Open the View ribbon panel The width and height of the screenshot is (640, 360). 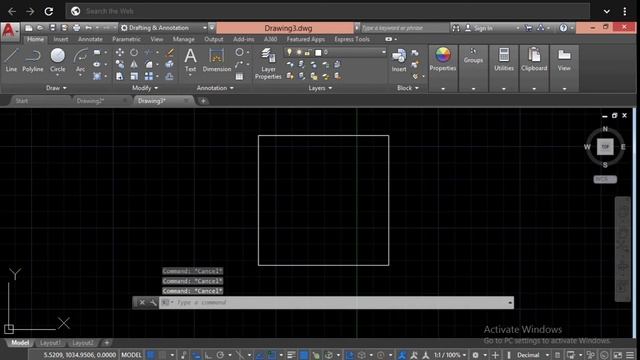(x=564, y=59)
